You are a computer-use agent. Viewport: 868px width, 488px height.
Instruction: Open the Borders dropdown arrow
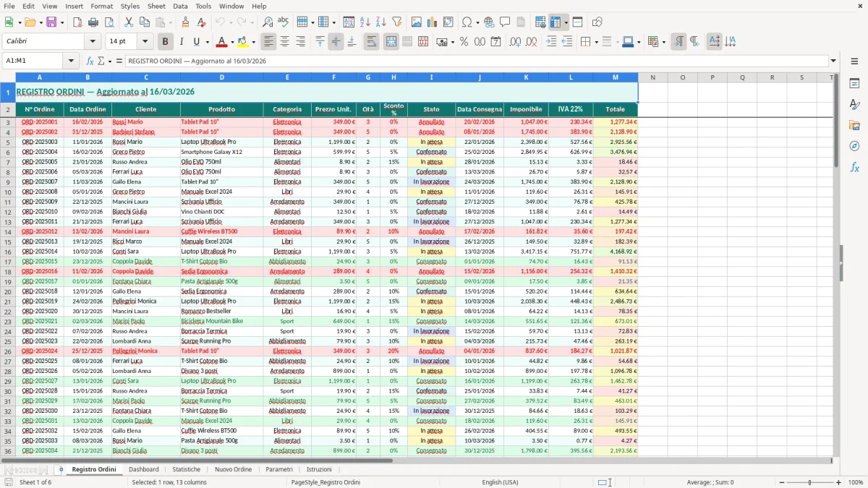click(597, 42)
